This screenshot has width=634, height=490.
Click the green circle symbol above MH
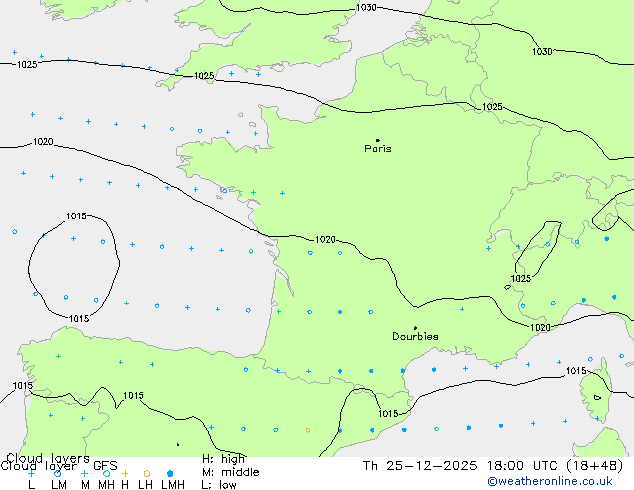click(106, 473)
